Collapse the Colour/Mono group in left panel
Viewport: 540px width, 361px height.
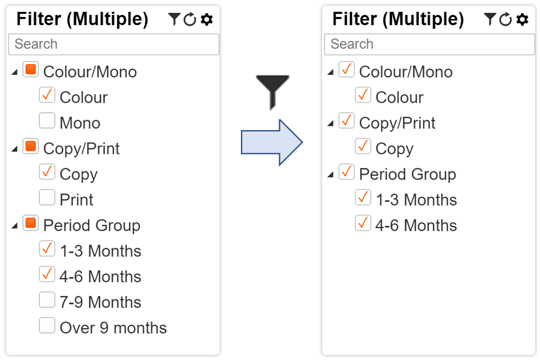(14, 72)
